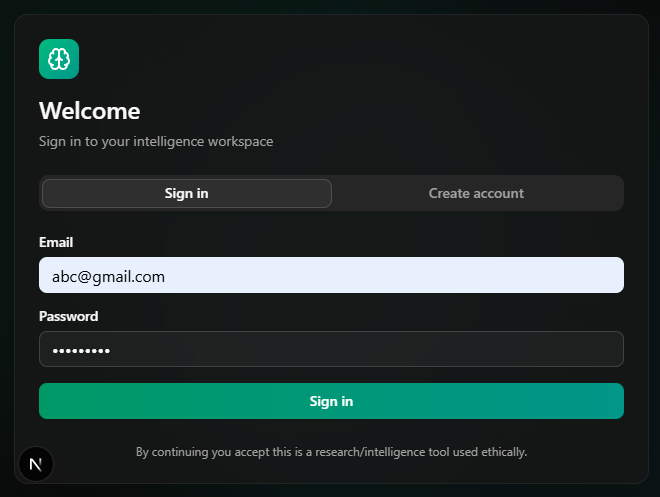The height and width of the screenshot is (497, 660).
Task: Click the Welcome heading
Action: [90, 111]
